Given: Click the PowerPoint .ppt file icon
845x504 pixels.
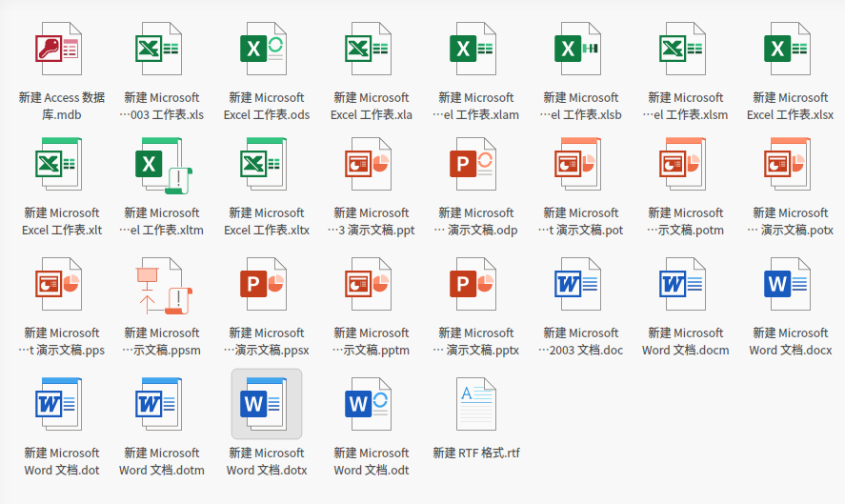Looking at the screenshot, I should coord(368,164).
